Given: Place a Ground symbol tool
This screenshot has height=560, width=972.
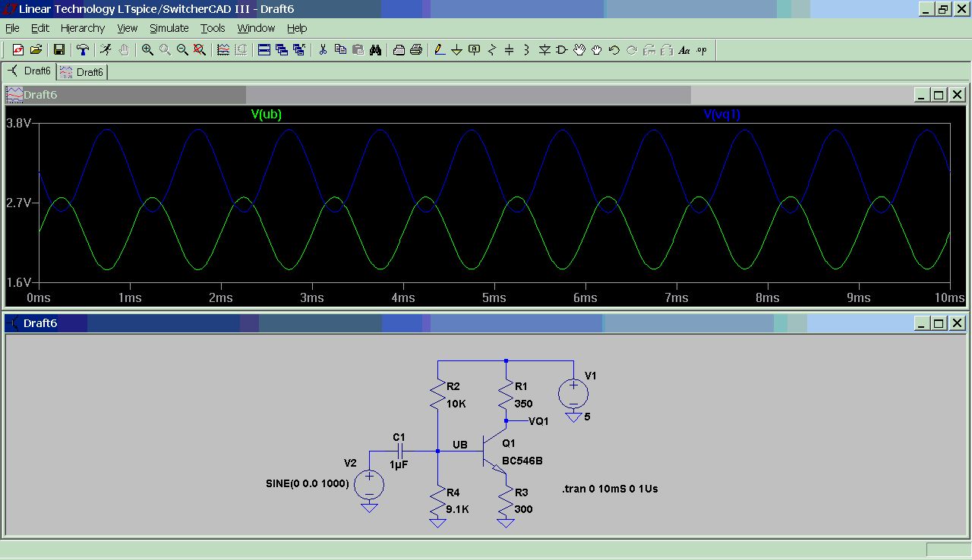Looking at the screenshot, I should click(x=457, y=50).
